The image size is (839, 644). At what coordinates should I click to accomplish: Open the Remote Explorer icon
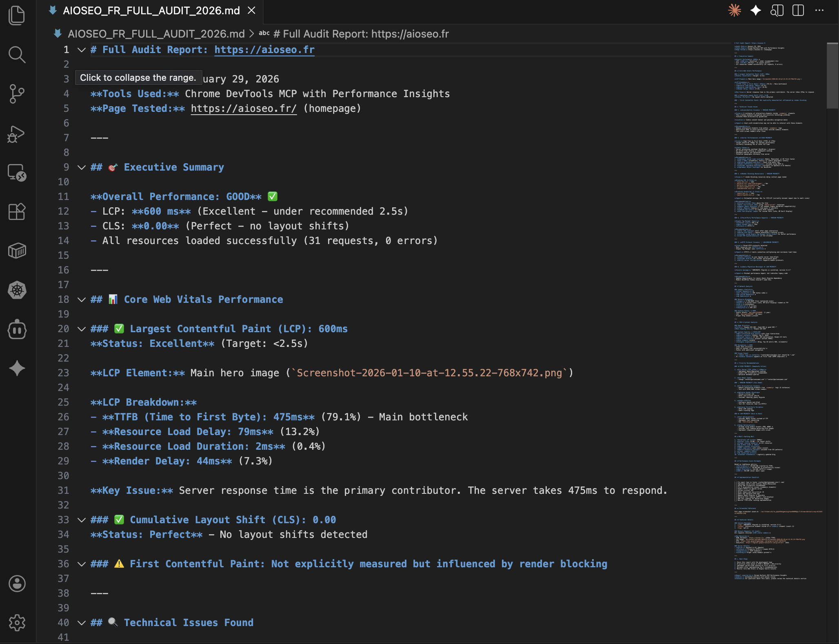pos(17,173)
